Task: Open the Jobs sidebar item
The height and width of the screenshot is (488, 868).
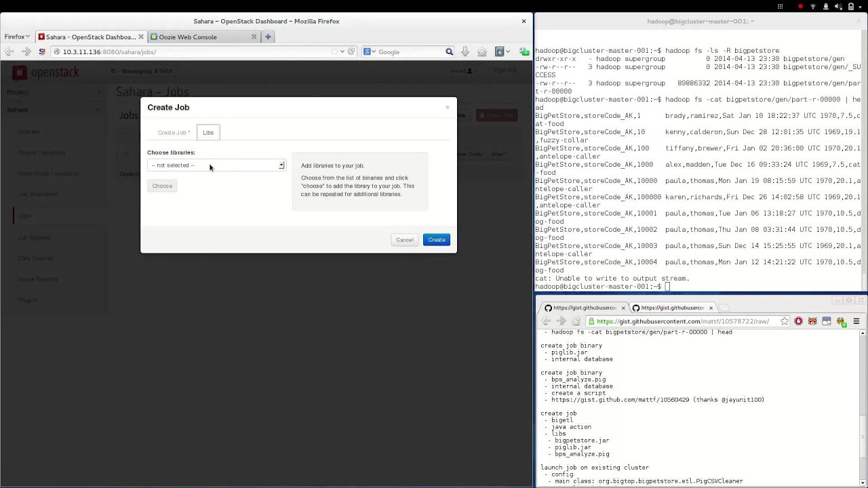Action: pos(25,216)
